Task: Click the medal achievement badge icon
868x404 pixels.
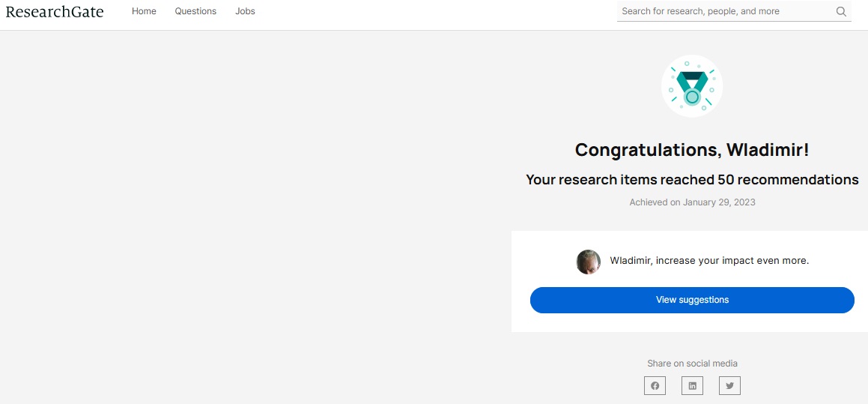Action: (x=692, y=86)
